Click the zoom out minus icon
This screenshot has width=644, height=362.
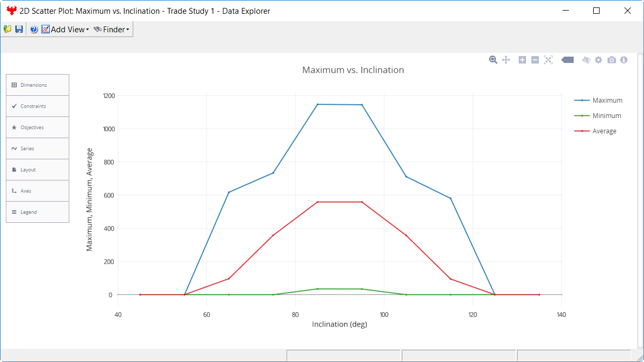point(535,60)
